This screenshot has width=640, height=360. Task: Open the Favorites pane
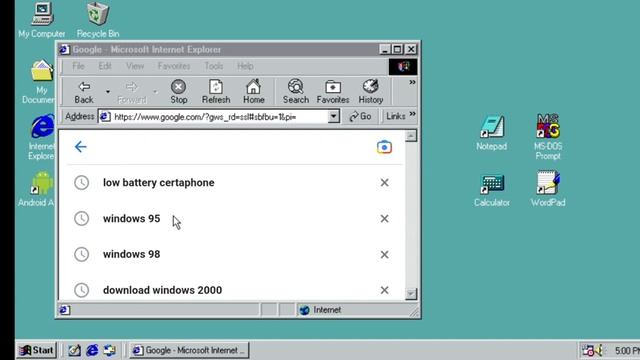click(x=333, y=92)
